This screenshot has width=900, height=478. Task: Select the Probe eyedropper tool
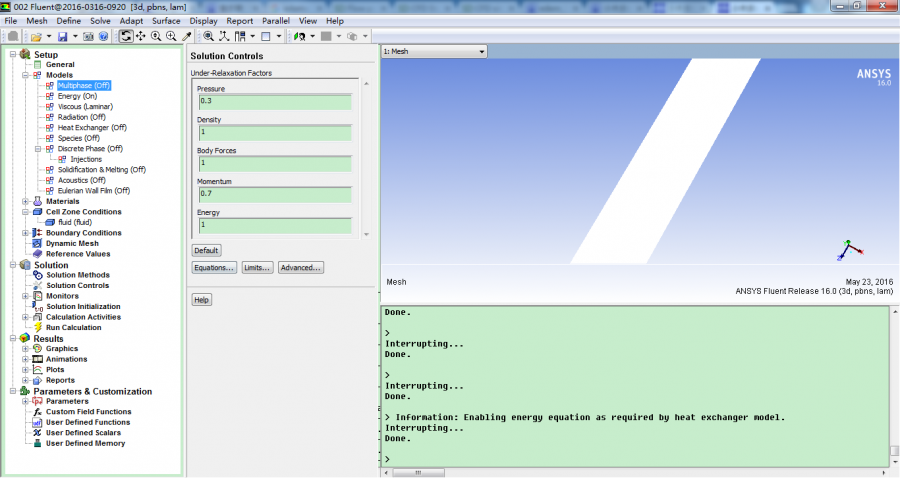187,36
